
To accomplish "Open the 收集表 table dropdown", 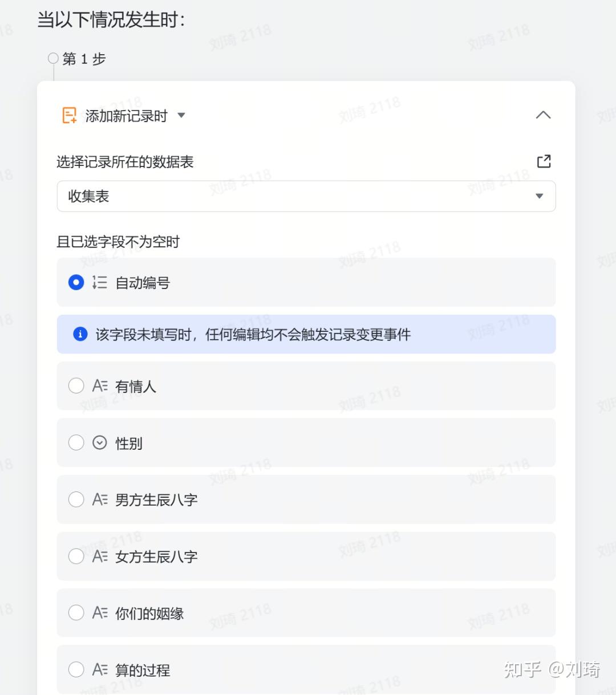I will [x=538, y=196].
